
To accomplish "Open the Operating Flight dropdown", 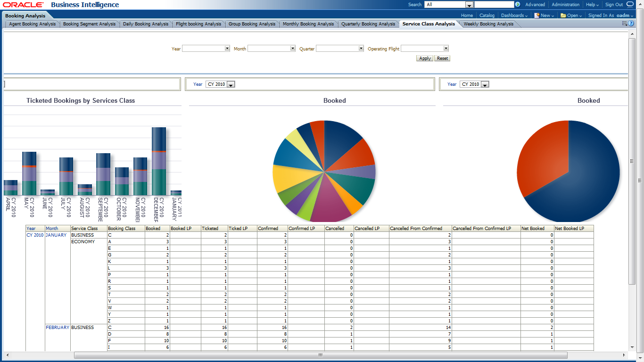I will click(446, 49).
